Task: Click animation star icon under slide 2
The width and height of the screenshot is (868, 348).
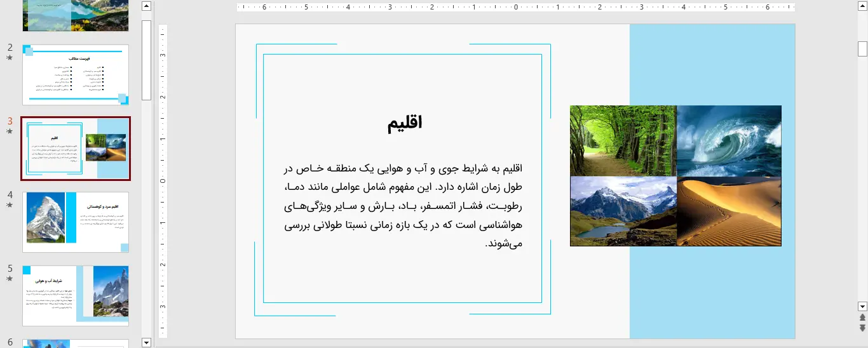Action: [10, 58]
